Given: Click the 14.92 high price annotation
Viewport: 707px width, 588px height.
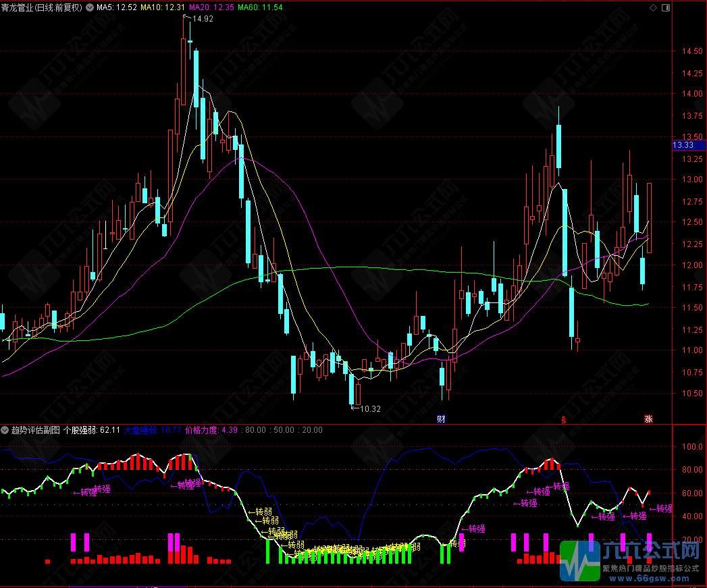Looking at the screenshot, I should [203, 19].
